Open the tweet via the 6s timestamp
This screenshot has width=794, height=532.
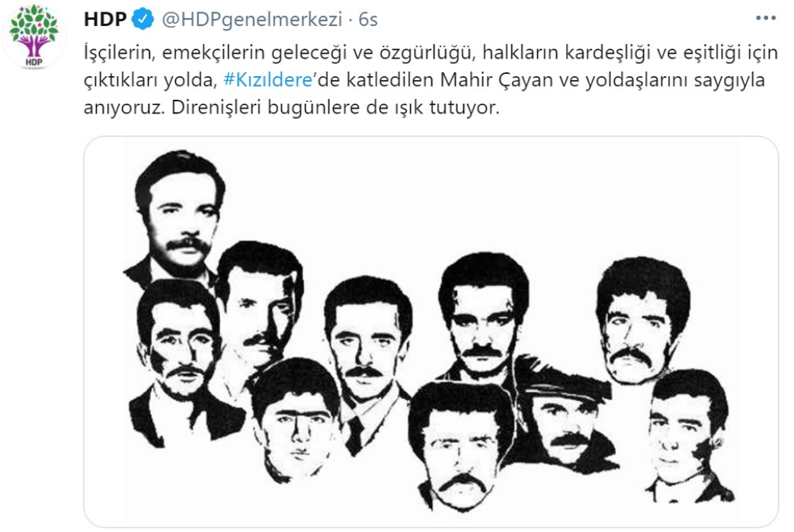tap(368, 20)
